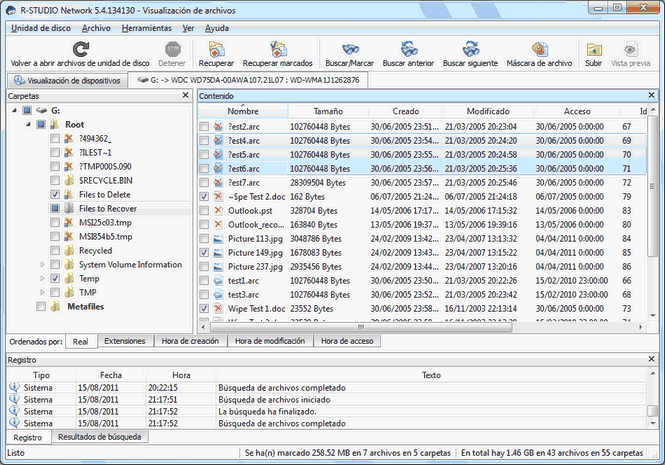Click the Contenido horizontal scrollbar thumb
The image size is (665, 465).
point(361,327)
